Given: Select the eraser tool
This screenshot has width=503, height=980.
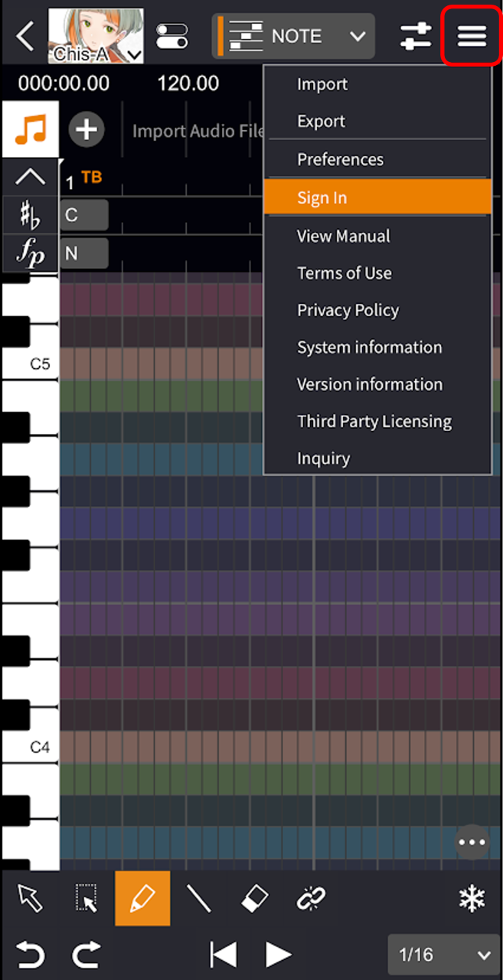Looking at the screenshot, I should pos(254,898).
